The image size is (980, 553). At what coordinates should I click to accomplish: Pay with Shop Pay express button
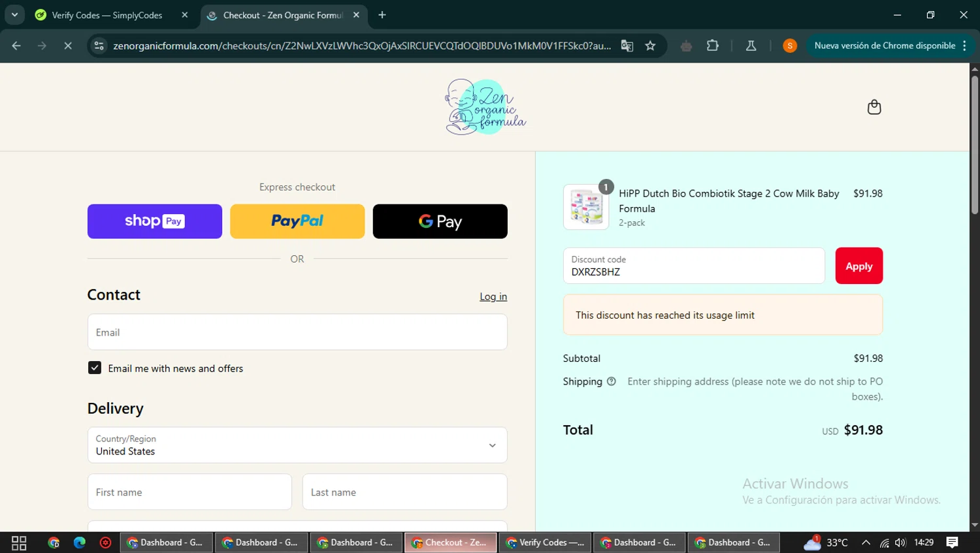(x=155, y=221)
